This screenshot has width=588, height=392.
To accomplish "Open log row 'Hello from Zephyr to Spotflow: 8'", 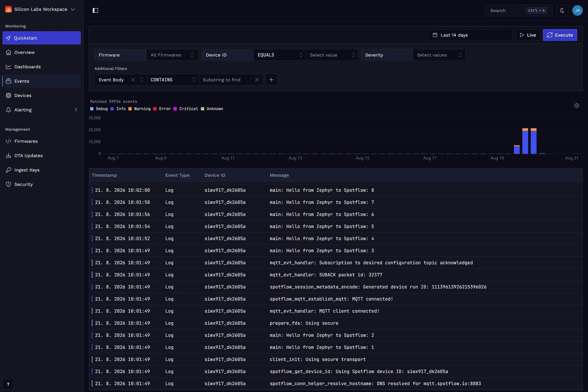I will [336, 190].
